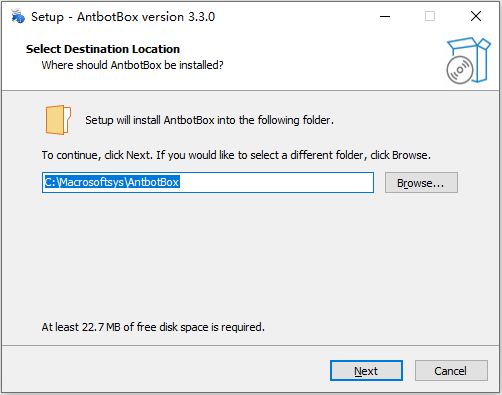Click the AntbotBox setup icon in title bar
This screenshot has height=395, width=502.
pyautogui.click(x=18, y=16)
